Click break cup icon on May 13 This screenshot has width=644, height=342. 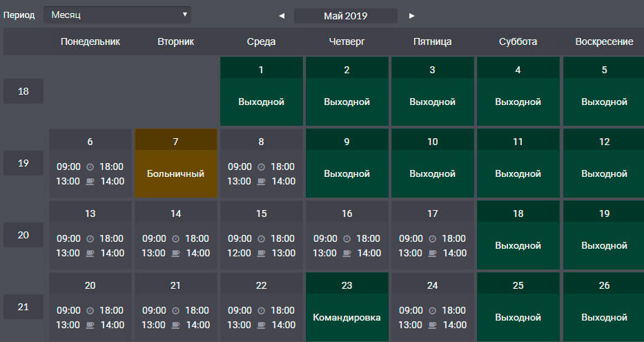point(90,253)
